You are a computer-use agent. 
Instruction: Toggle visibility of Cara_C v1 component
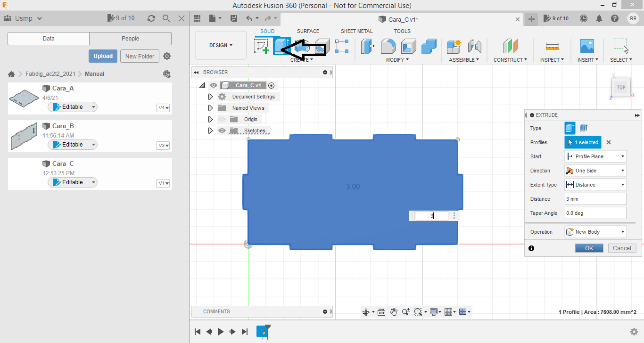pyautogui.click(x=214, y=85)
